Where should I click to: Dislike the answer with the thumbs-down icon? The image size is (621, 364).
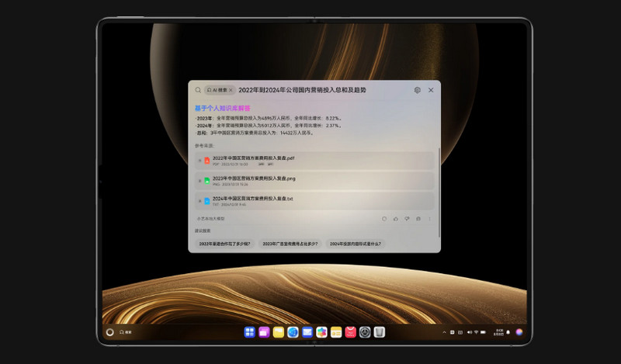[407, 219]
